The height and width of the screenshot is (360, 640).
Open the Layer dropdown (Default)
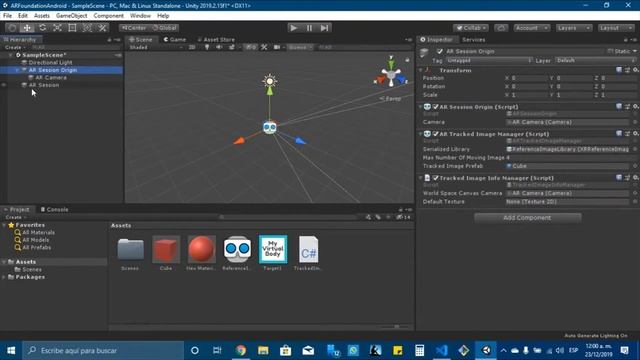pos(595,60)
